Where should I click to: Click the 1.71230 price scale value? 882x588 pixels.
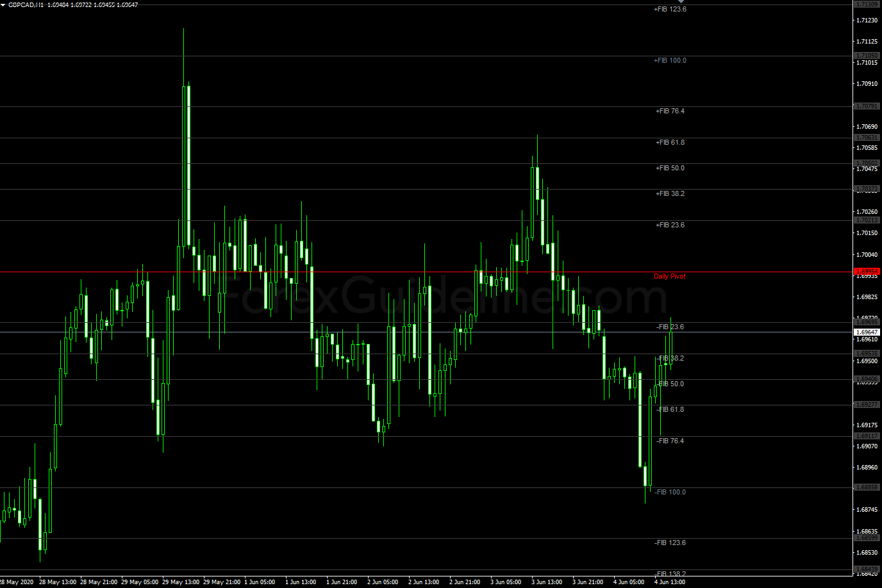pos(867,20)
